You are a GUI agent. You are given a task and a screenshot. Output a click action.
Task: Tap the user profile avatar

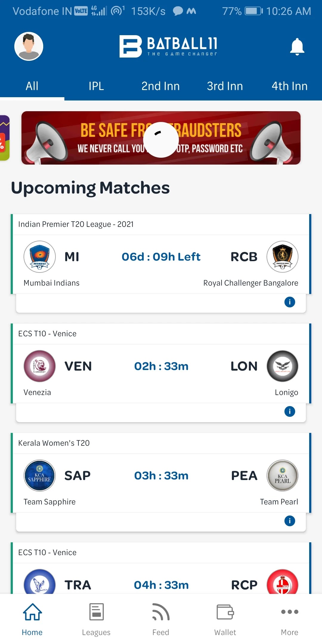(x=29, y=46)
